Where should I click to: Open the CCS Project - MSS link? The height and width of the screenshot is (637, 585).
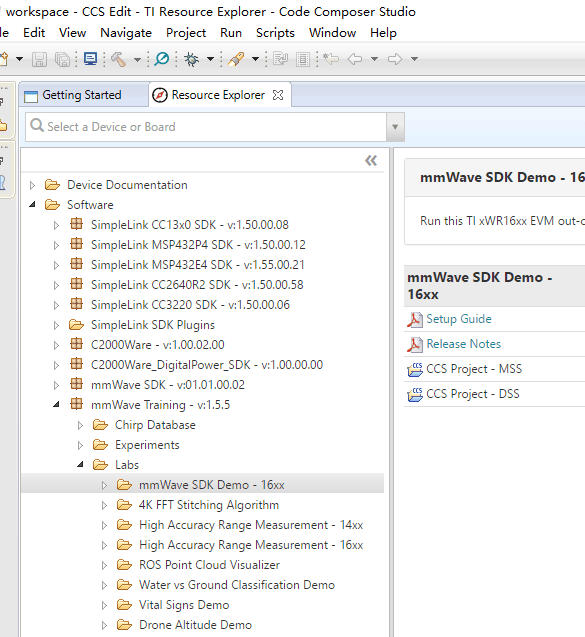(x=474, y=369)
